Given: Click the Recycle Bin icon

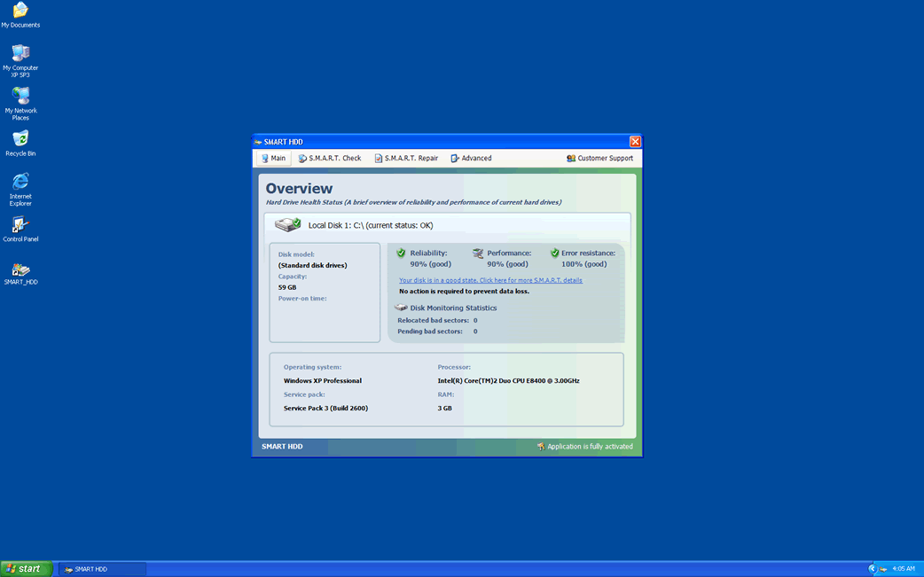Looking at the screenshot, I should pyautogui.click(x=20, y=139).
